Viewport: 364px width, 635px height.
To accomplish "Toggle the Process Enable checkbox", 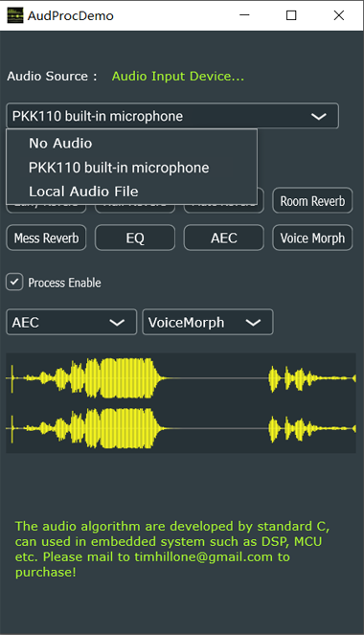I will point(14,282).
